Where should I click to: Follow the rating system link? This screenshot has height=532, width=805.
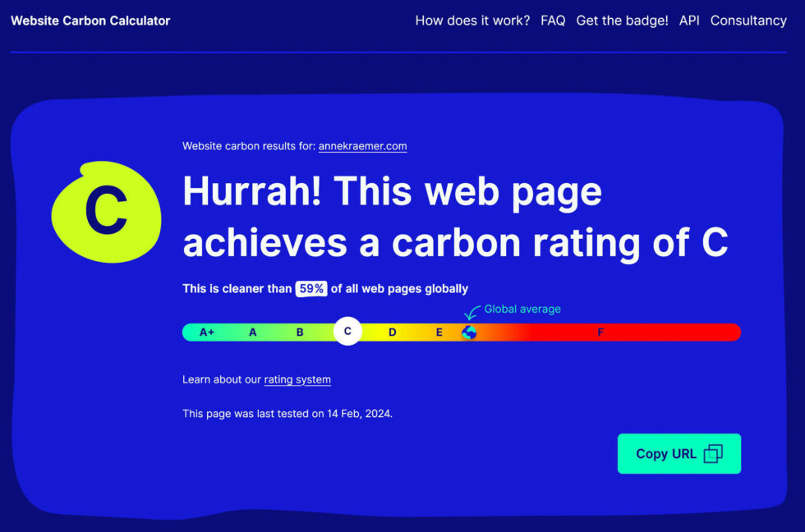click(297, 379)
